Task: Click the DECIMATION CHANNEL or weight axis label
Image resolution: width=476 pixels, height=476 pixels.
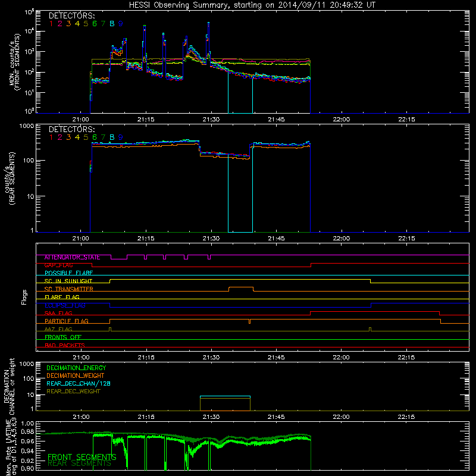Action: click(x=10, y=387)
